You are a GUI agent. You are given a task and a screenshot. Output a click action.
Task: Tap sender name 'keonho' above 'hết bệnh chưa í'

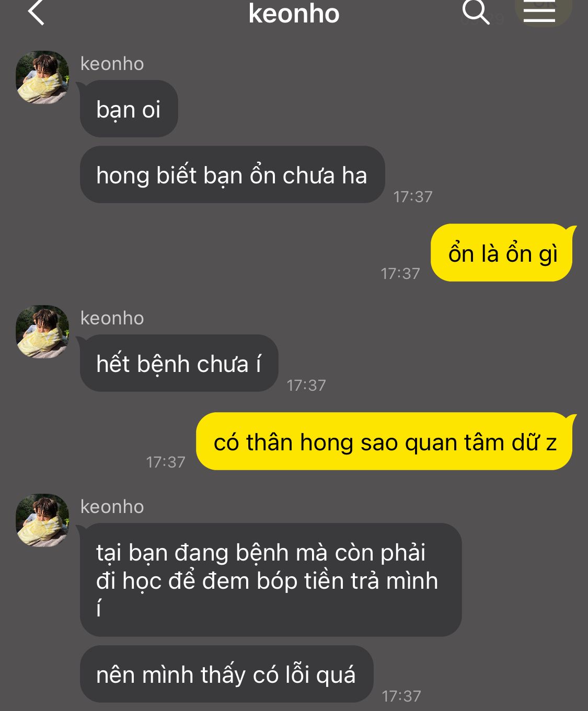click(x=112, y=318)
